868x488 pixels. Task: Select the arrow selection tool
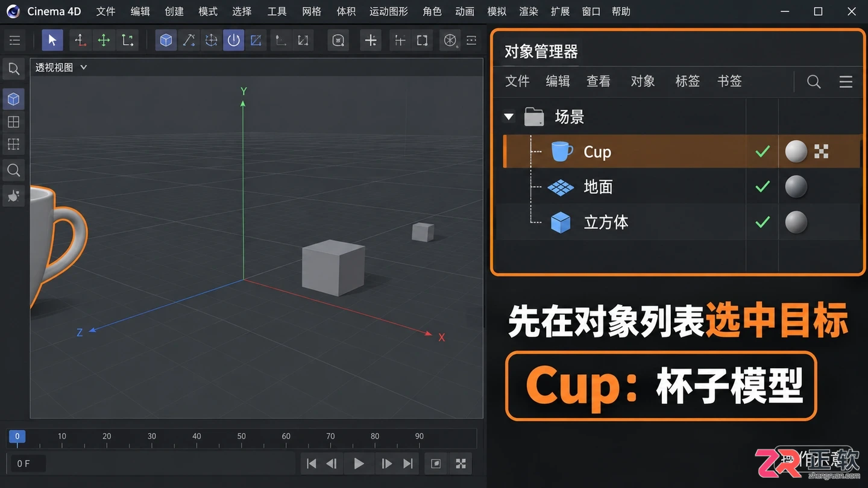tap(52, 40)
